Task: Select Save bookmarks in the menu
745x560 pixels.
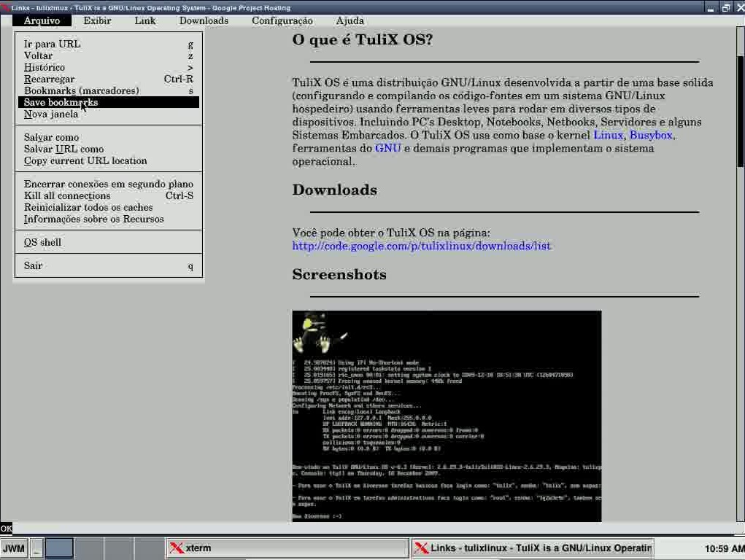Action: 108,102
